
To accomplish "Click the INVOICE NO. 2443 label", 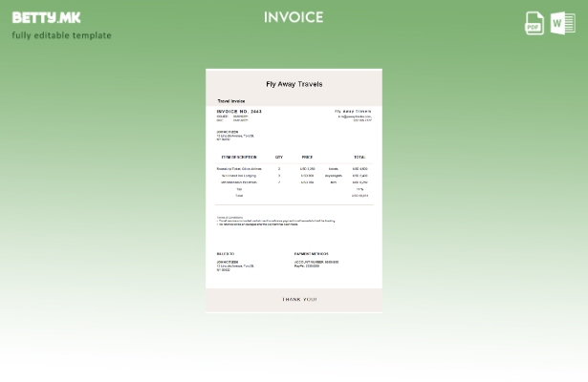I will [239, 112].
